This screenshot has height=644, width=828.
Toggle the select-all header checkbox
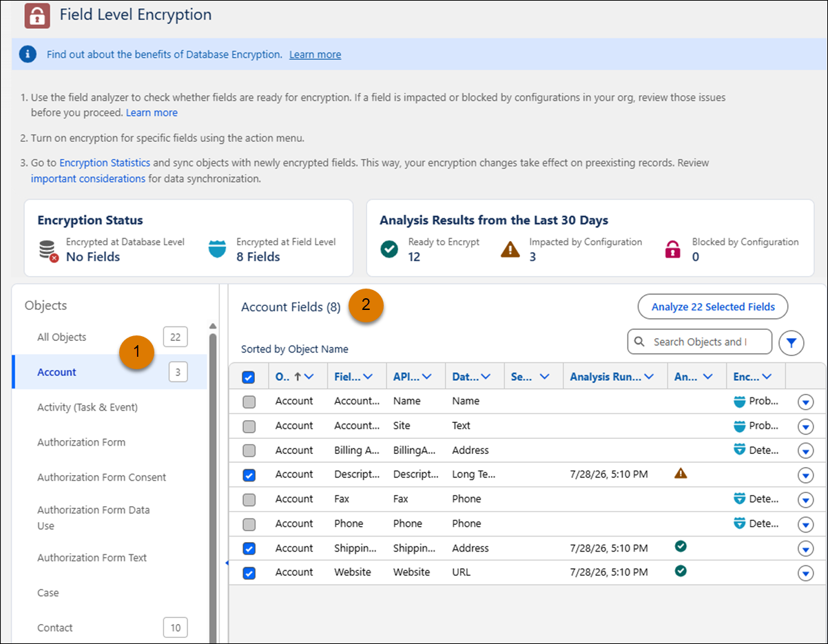coord(249,377)
